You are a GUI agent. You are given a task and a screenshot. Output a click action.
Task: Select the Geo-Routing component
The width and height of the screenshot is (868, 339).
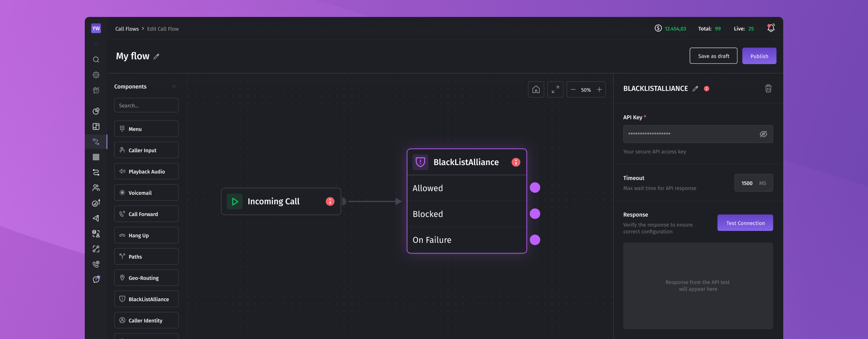pyautogui.click(x=146, y=278)
